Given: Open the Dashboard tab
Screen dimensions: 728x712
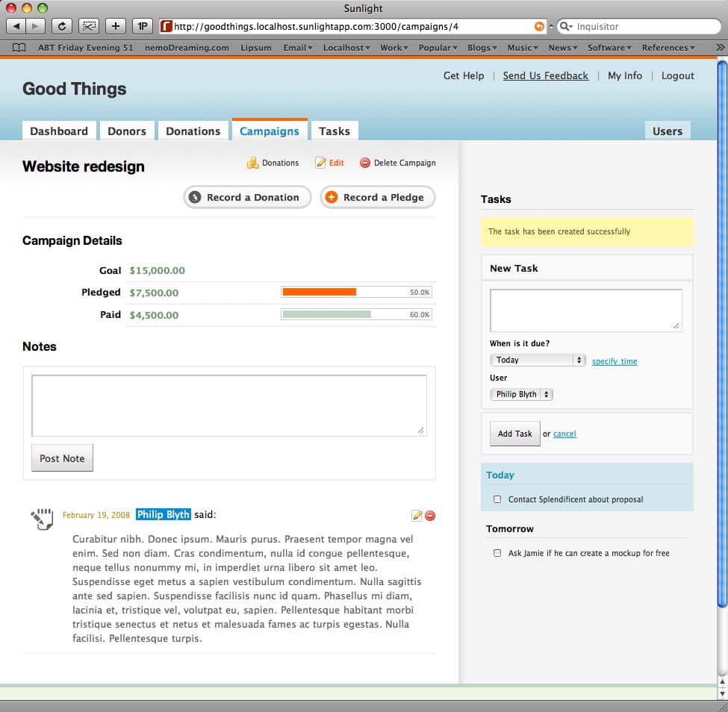Looking at the screenshot, I should pos(59,131).
